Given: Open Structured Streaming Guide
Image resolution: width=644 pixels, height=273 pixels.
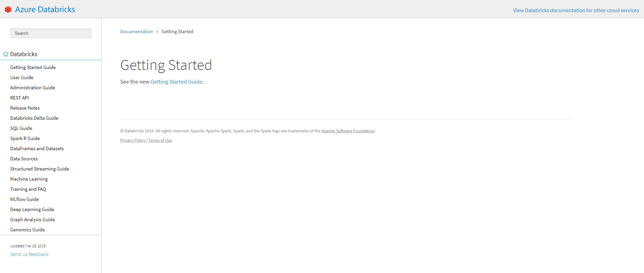Looking at the screenshot, I should click(40, 169).
